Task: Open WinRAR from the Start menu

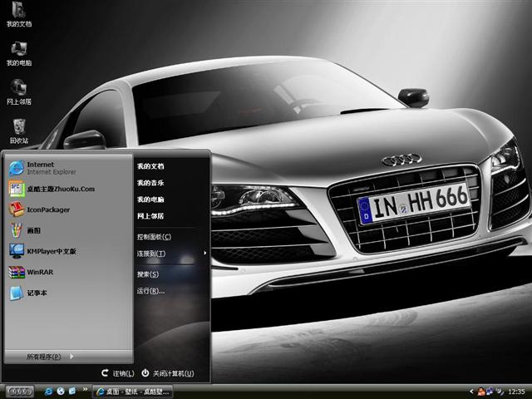Action: [39, 272]
